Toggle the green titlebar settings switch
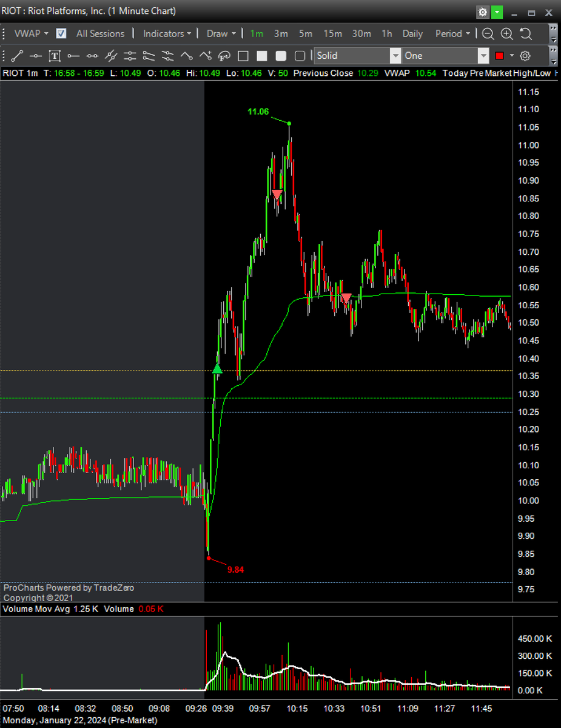This screenshot has height=728, width=561. pos(497,12)
